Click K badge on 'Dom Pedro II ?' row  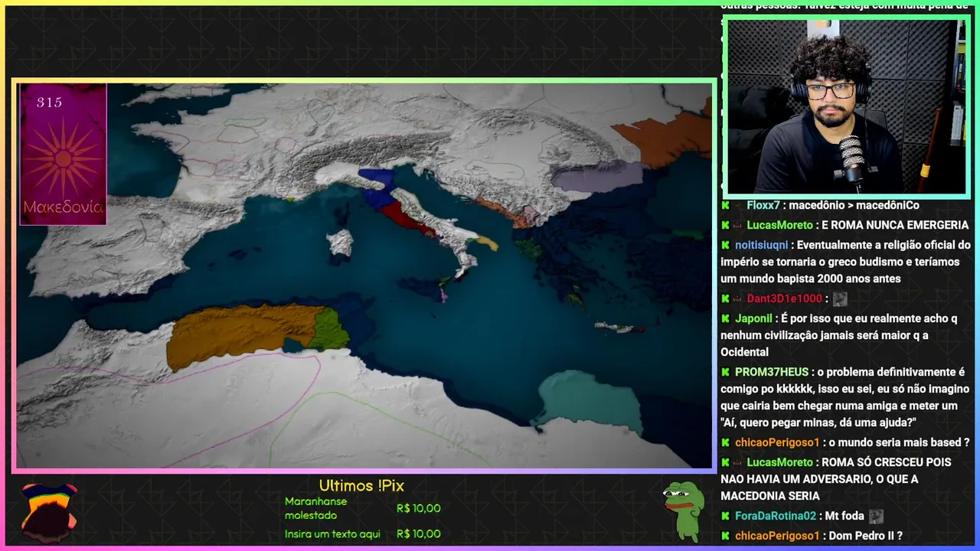pos(726,536)
